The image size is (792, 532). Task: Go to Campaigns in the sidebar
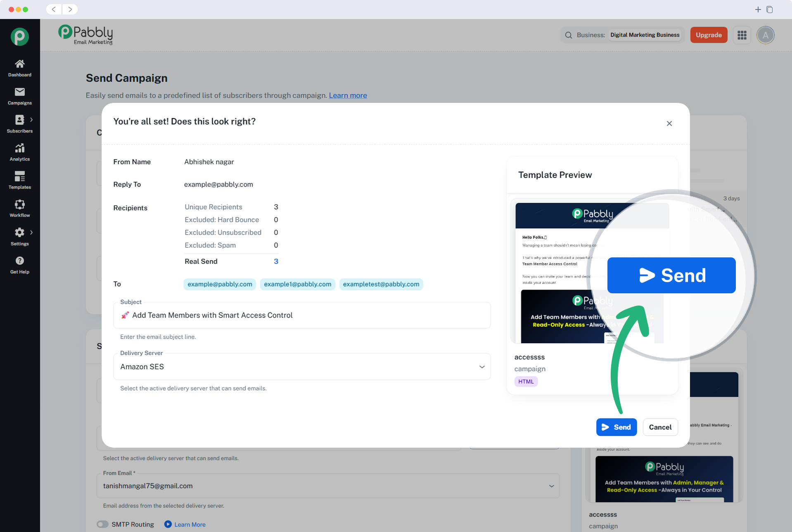(20, 96)
